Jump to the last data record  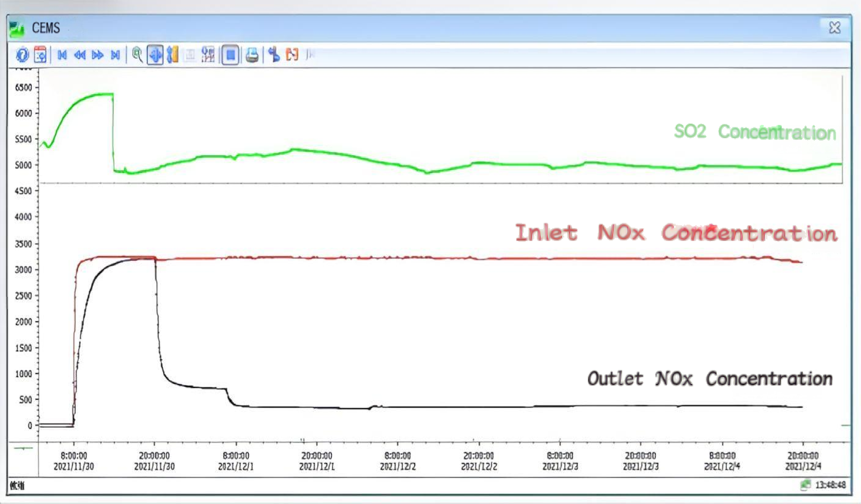click(x=116, y=55)
